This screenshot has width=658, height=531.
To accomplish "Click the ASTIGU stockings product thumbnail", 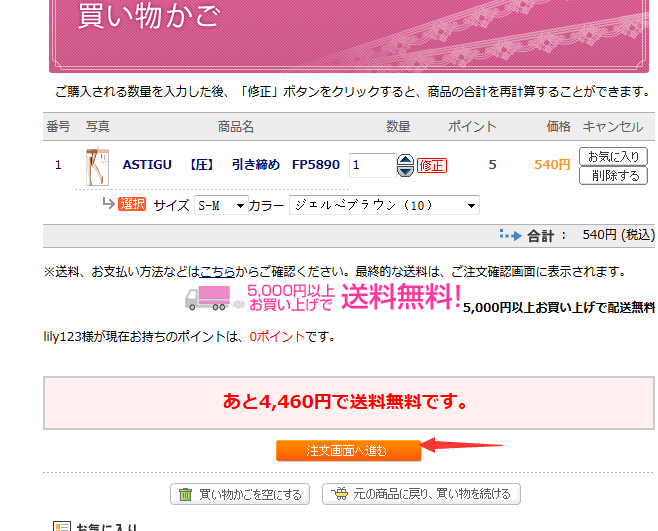I will click(x=97, y=165).
